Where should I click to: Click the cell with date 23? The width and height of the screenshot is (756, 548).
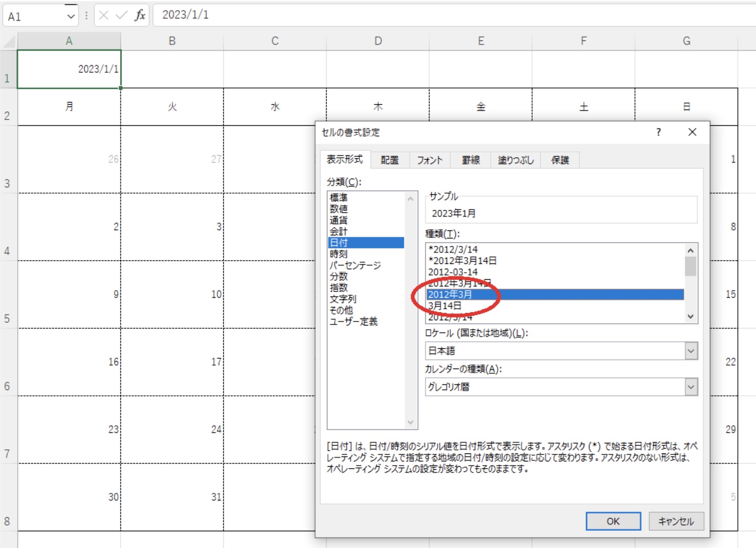tap(69, 429)
